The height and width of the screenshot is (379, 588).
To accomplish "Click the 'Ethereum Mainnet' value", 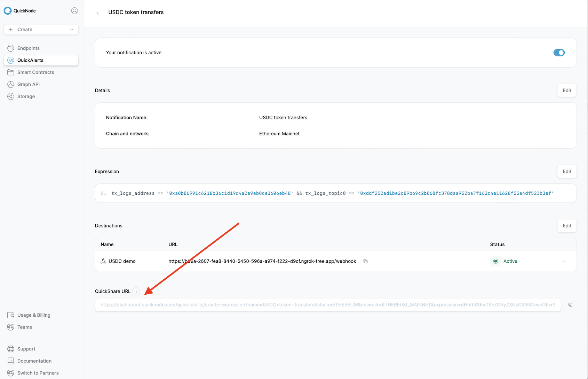I will coord(279,134).
